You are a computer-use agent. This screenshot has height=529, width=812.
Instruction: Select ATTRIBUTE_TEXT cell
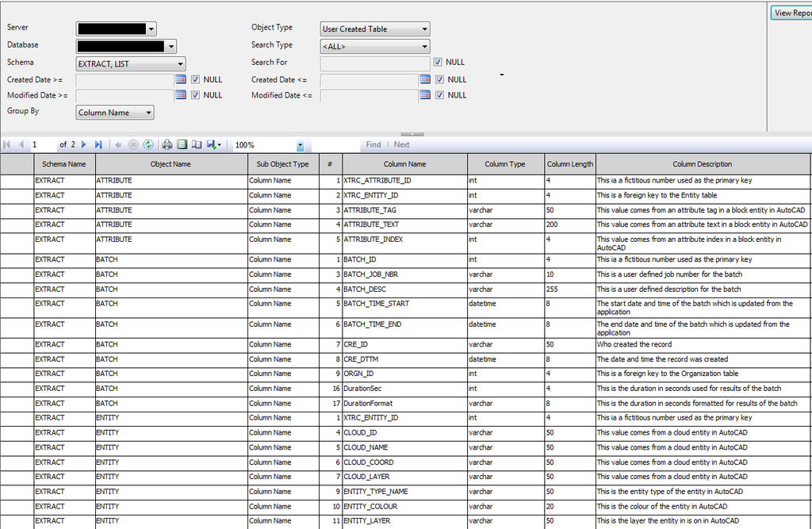click(404, 225)
